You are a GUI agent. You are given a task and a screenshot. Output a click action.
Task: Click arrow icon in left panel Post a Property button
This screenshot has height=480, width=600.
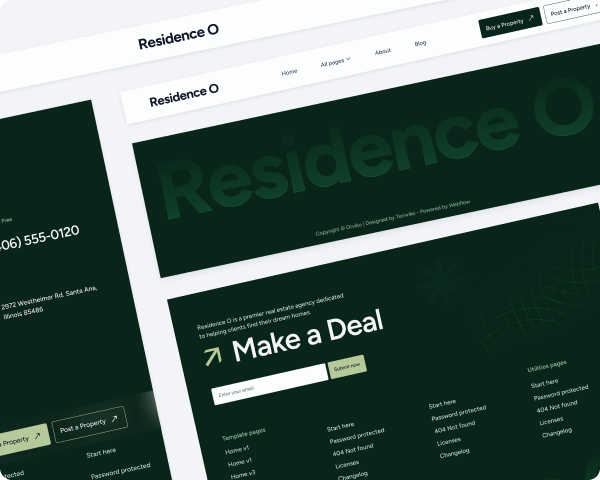(114, 419)
